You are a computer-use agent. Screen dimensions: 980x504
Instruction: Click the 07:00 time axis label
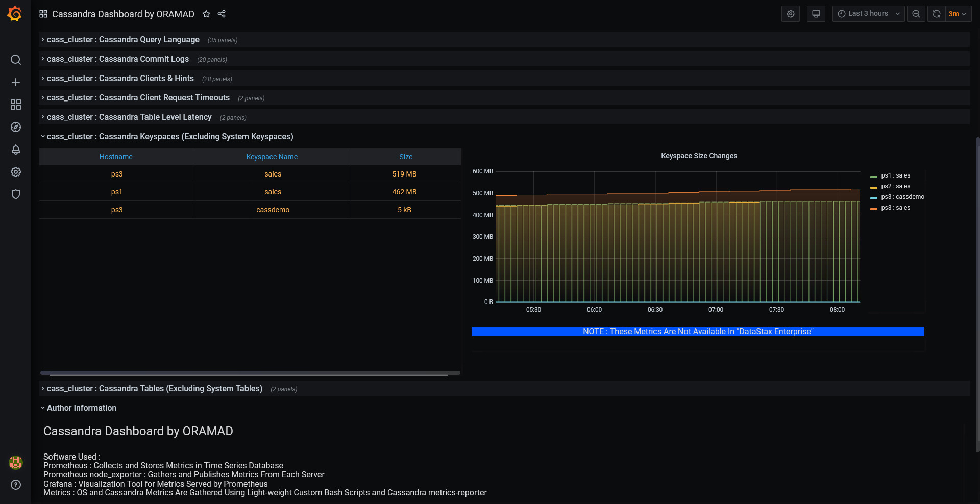[x=716, y=310]
